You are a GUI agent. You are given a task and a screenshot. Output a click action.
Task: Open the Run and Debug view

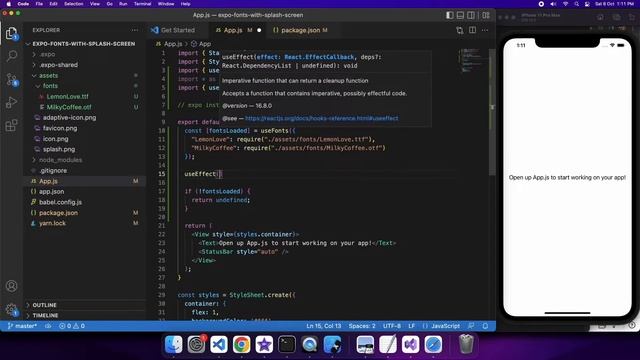pyautogui.click(x=11, y=102)
